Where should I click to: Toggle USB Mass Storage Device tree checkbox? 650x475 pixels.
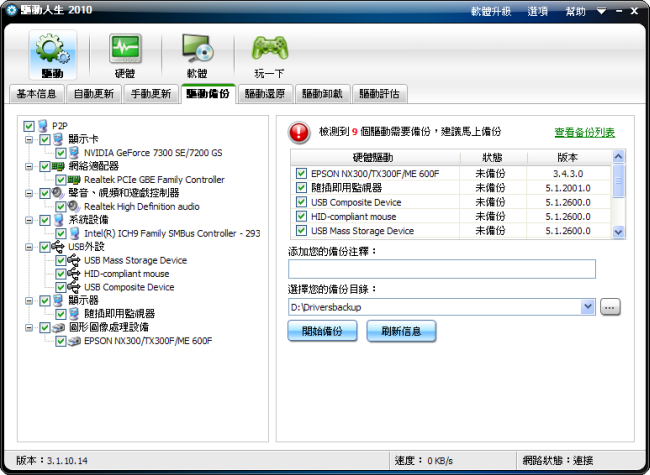pyautogui.click(x=61, y=260)
